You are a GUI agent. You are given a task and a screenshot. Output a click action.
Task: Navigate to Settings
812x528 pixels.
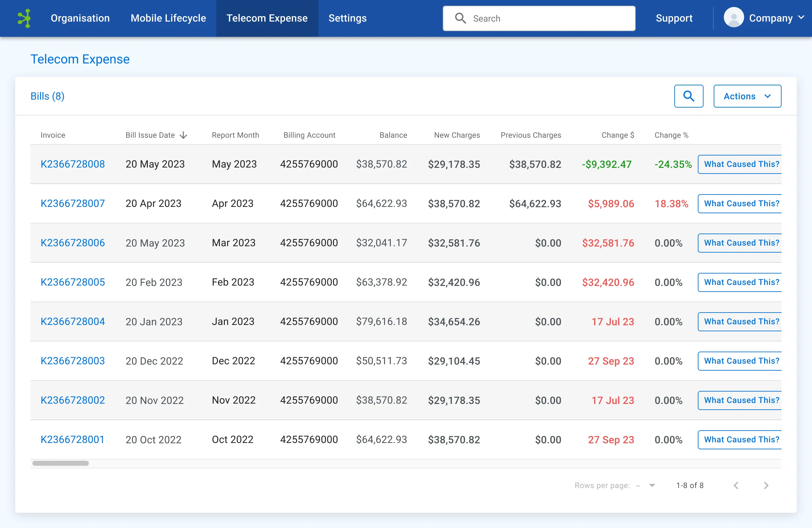347,18
